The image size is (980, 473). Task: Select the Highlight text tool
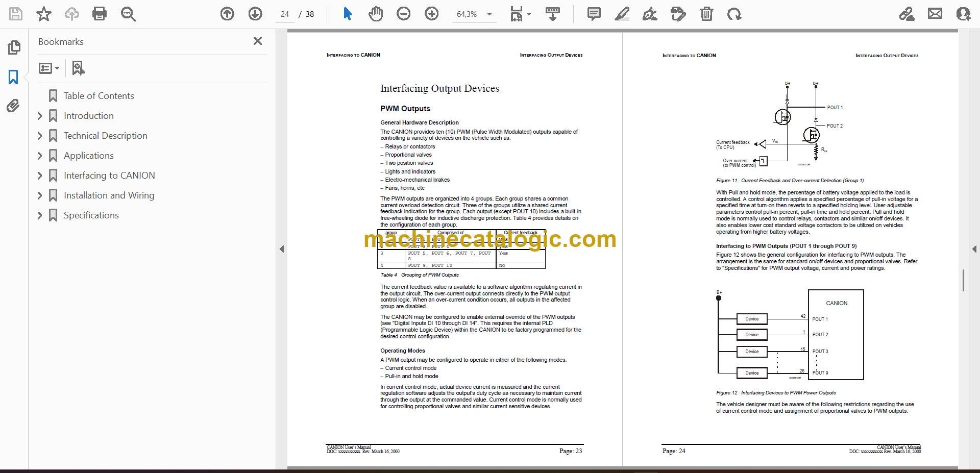tap(622, 14)
